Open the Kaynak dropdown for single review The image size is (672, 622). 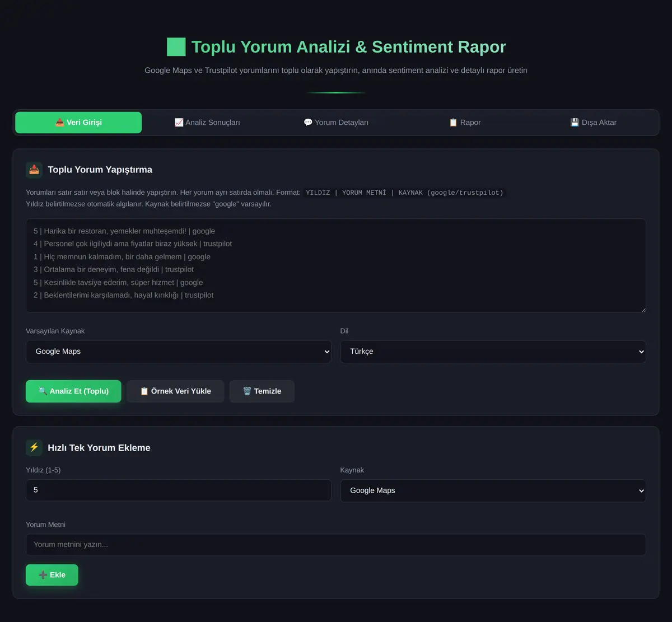(x=493, y=490)
